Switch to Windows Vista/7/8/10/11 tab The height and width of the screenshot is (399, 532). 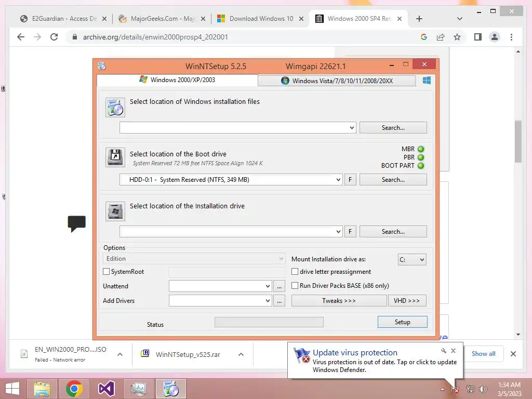pos(337,81)
